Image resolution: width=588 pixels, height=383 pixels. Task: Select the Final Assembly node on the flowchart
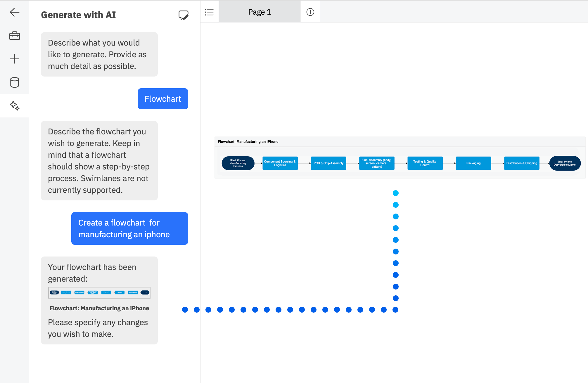[x=376, y=163]
